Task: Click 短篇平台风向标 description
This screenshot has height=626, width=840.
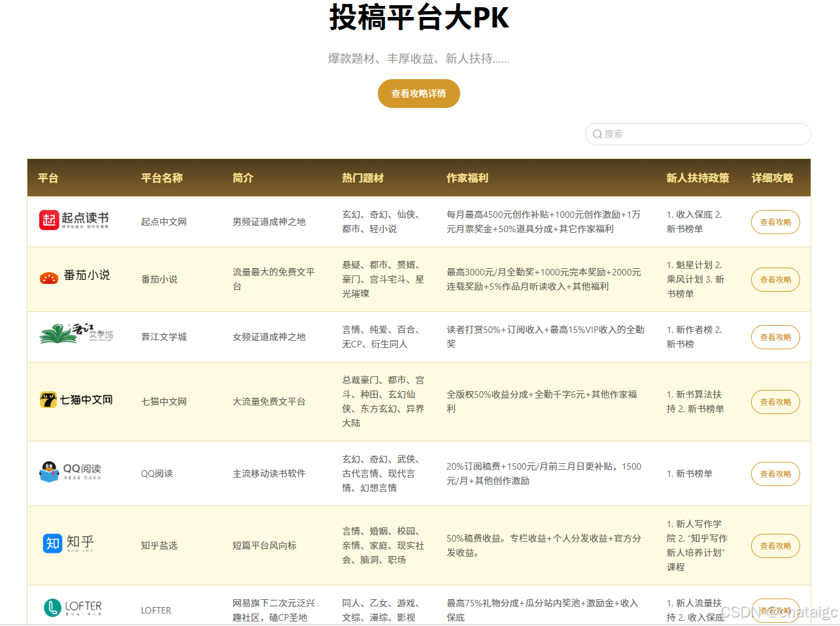Action: tap(265, 546)
